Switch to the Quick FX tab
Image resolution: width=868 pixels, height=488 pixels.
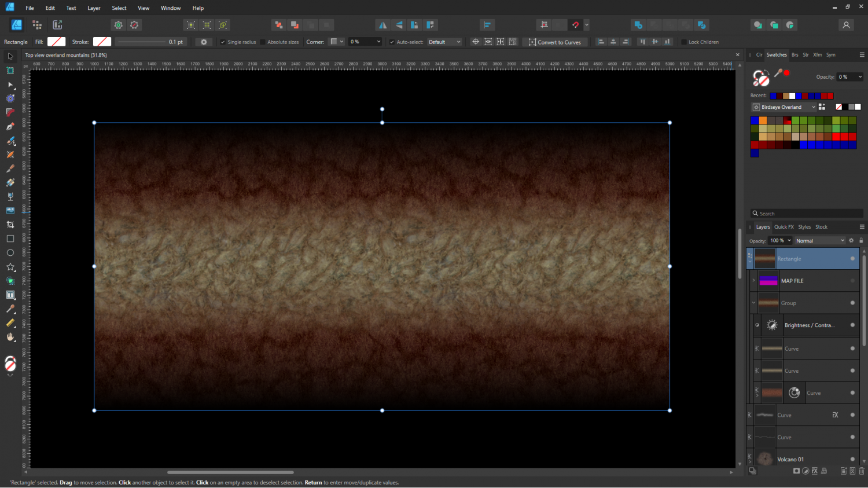(784, 227)
